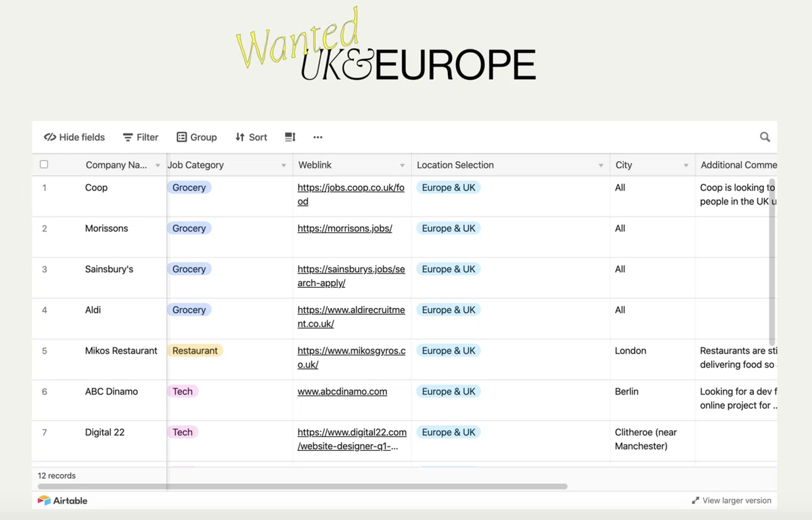
Task: Expand Weblink column dropdown arrow
Action: pyautogui.click(x=402, y=165)
